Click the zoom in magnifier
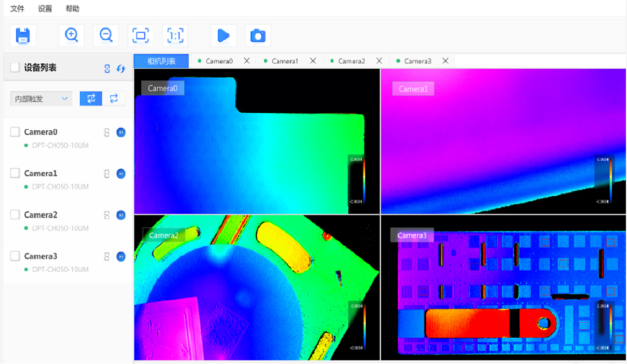The height and width of the screenshot is (364, 627). (x=71, y=35)
